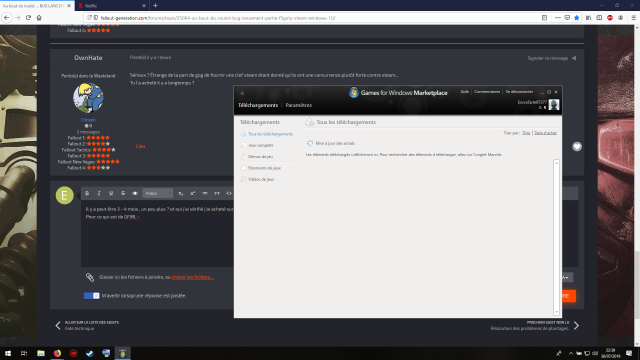The width and height of the screenshot is (640, 360).
Task: Sort downloads by Titre
Action: pos(526,133)
